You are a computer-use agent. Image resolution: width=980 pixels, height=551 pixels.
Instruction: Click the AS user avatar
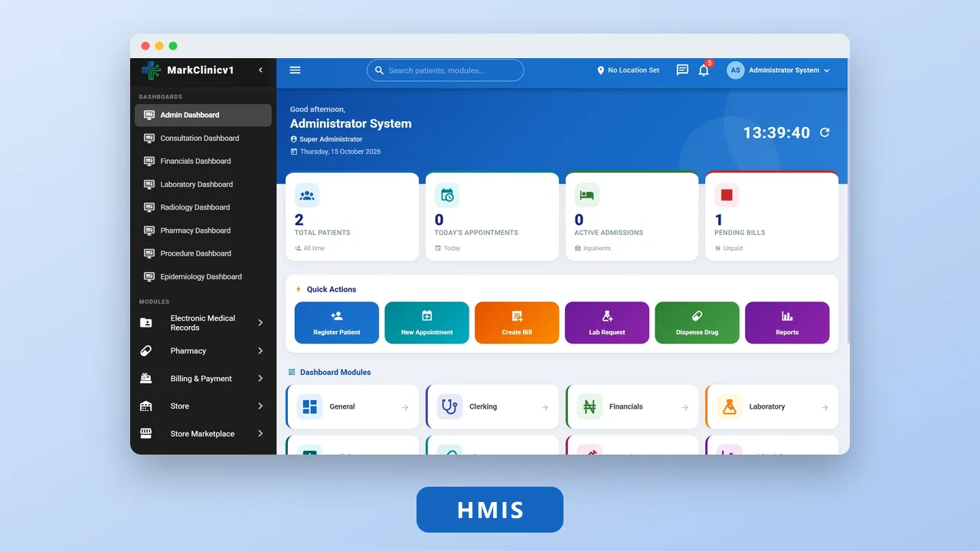point(736,70)
